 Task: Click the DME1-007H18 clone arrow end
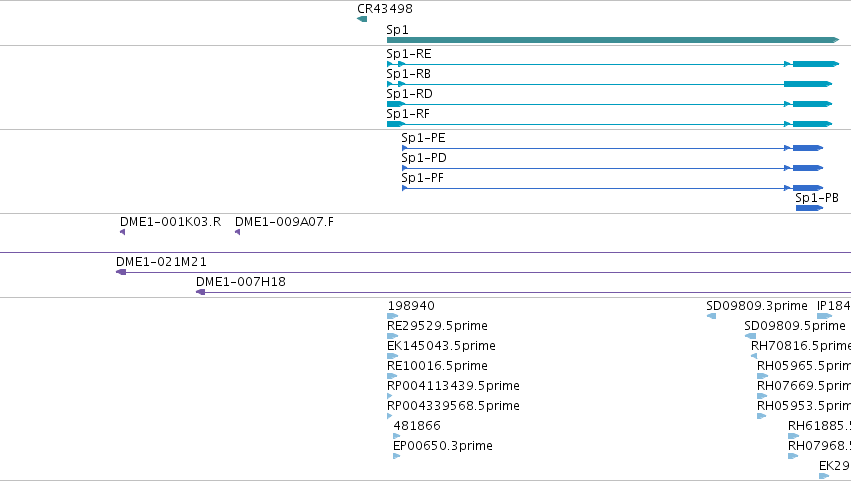(200, 292)
